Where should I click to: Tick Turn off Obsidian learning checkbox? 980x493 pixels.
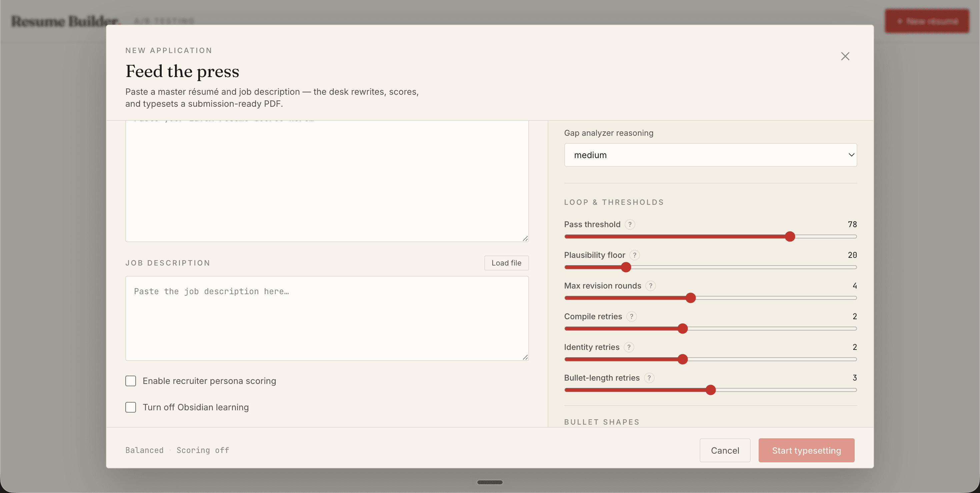click(x=130, y=407)
